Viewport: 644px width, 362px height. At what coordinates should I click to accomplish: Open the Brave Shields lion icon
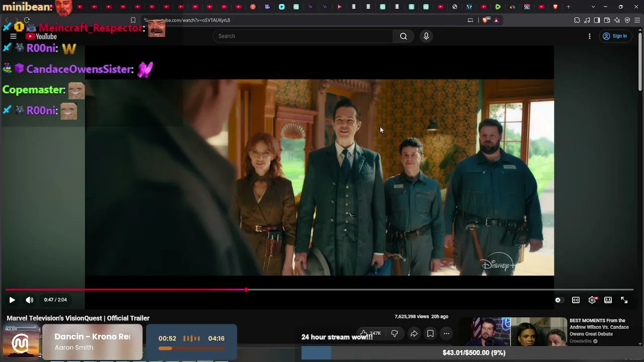coord(485,20)
